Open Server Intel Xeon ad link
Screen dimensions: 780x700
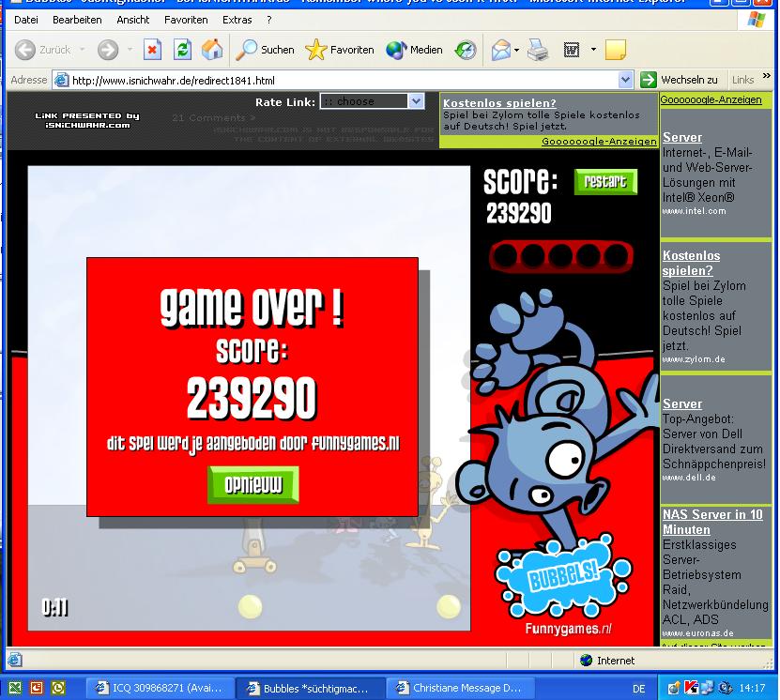(x=682, y=137)
